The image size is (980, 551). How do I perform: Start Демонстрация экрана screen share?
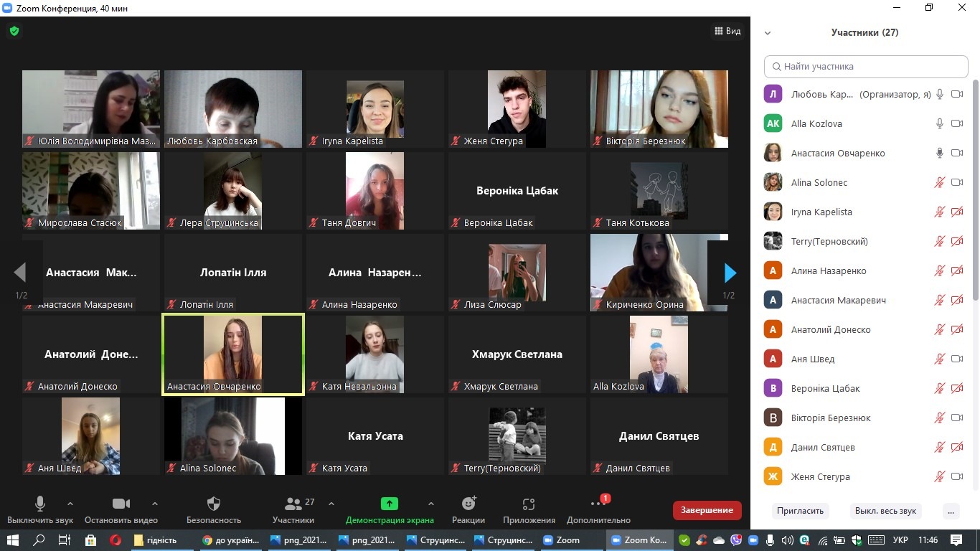tap(390, 504)
